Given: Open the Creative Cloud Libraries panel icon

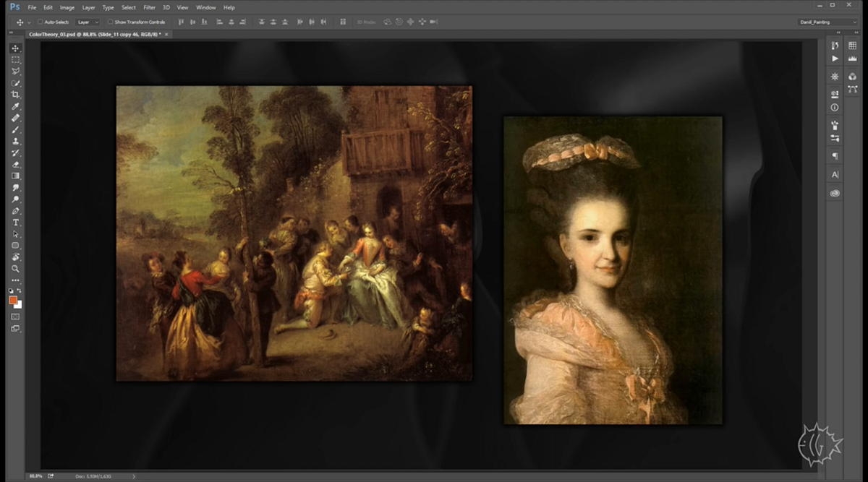Looking at the screenshot, I should [x=835, y=193].
